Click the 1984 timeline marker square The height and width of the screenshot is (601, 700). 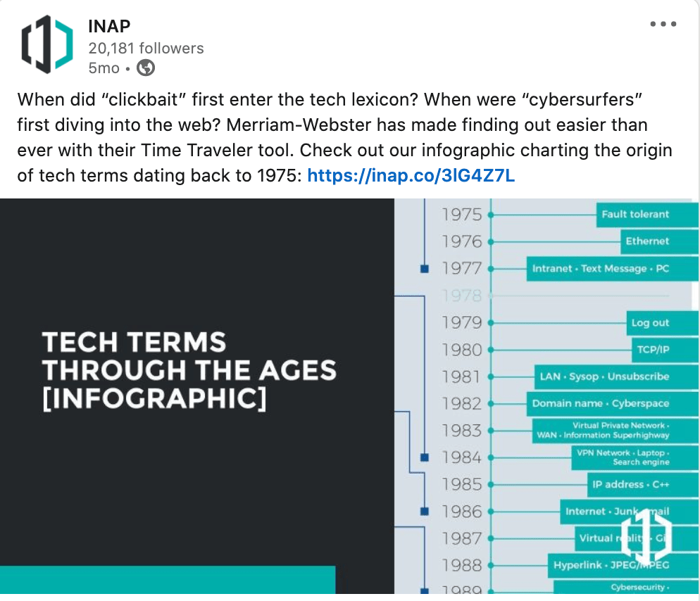tap(424, 457)
